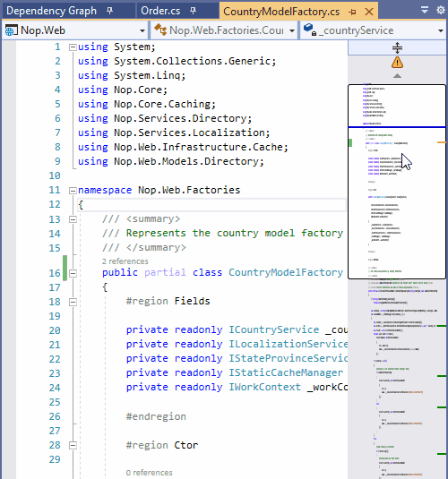Image resolution: width=448 pixels, height=479 pixels.
Task: Open the Order.cs tab
Action: [x=160, y=11]
